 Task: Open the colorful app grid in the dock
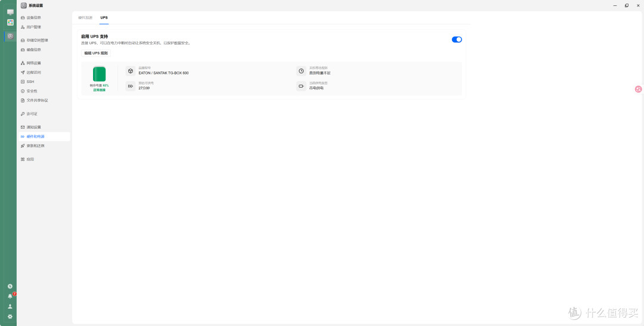10,23
